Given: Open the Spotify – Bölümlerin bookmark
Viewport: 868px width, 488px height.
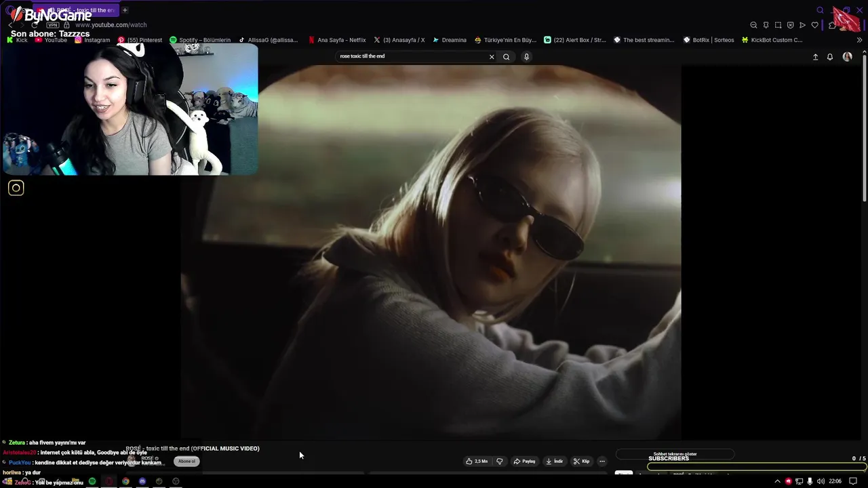Looking at the screenshot, I should pyautogui.click(x=200, y=40).
